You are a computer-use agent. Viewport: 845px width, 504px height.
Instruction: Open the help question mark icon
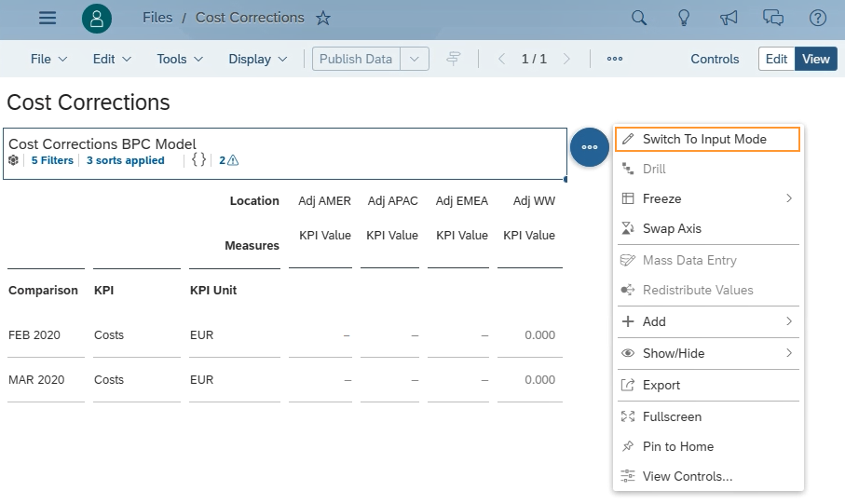[817, 19]
